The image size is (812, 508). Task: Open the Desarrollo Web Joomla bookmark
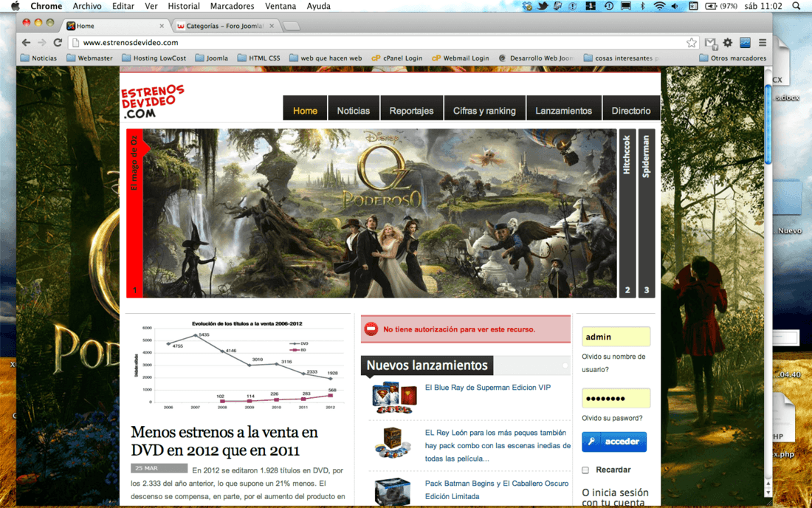(536, 58)
